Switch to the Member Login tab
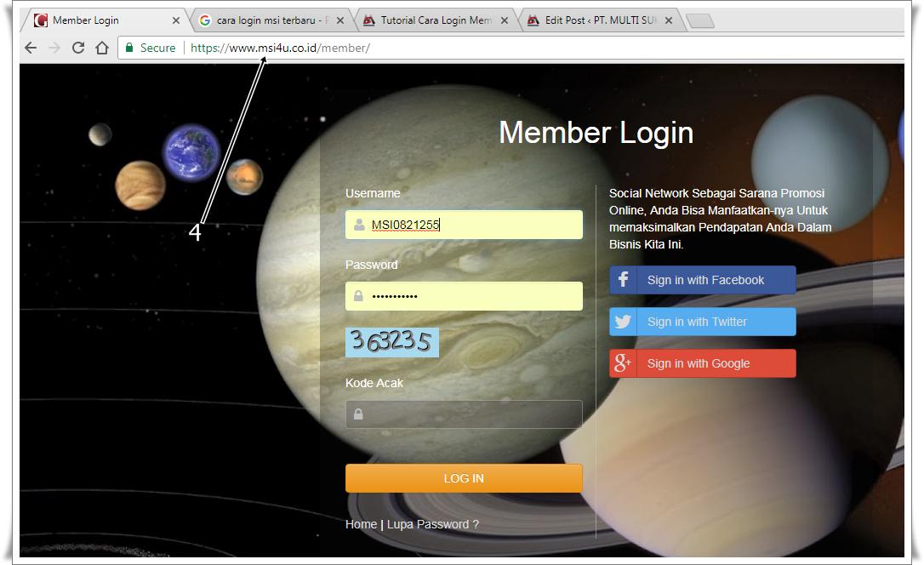 pyautogui.click(x=105, y=20)
